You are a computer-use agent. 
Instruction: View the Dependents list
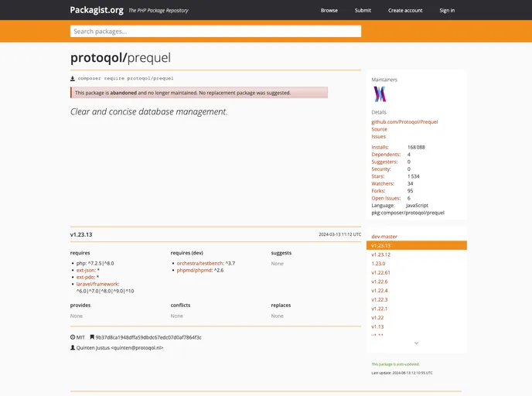(385, 155)
